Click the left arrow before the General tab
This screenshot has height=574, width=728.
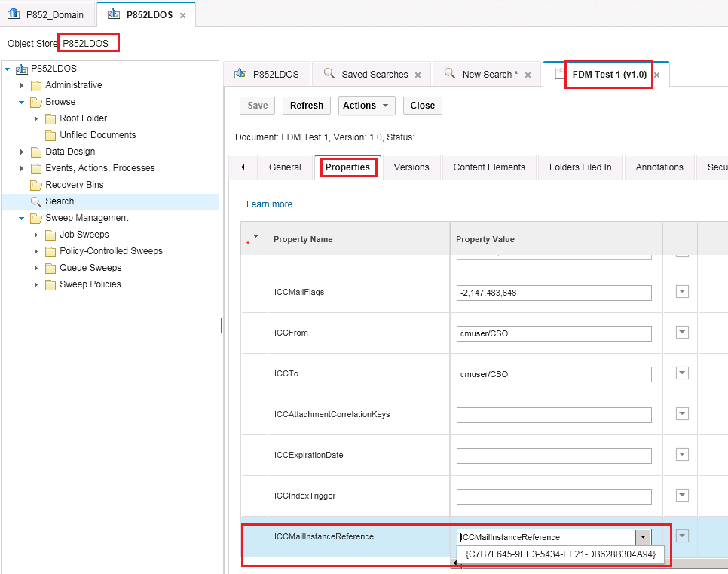[243, 167]
